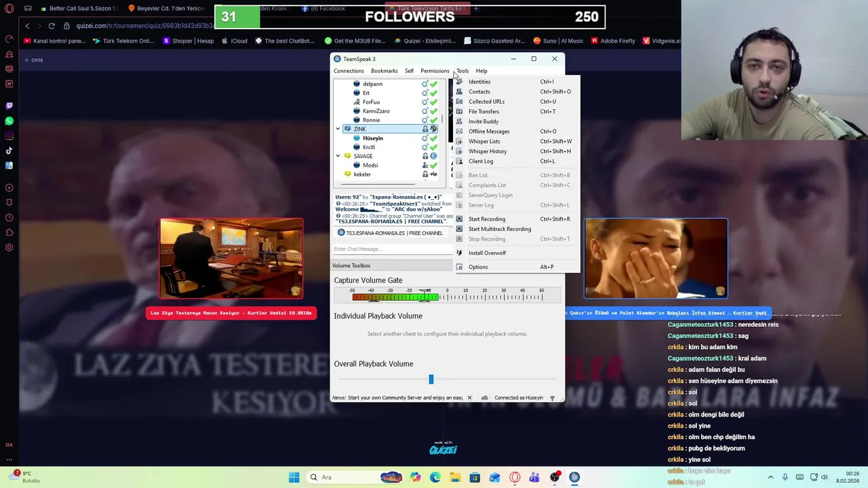The height and width of the screenshot is (488, 868).
Task: Click the lock icon on ZINK channel
Action: click(x=425, y=129)
